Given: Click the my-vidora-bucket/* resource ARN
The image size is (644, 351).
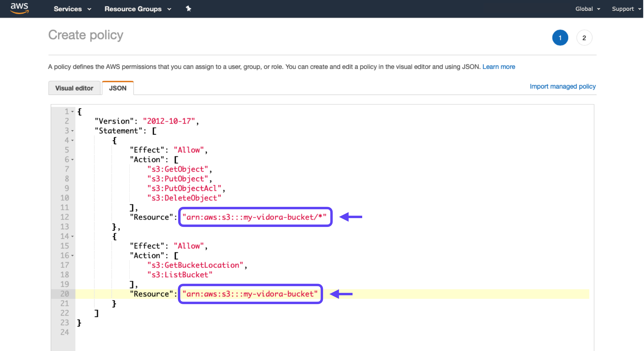Looking at the screenshot, I should [x=254, y=217].
